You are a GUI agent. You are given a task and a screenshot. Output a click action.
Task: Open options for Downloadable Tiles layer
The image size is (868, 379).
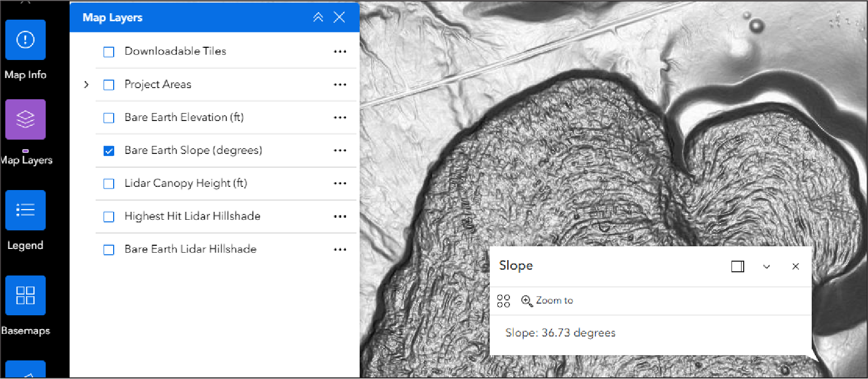(x=340, y=51)
